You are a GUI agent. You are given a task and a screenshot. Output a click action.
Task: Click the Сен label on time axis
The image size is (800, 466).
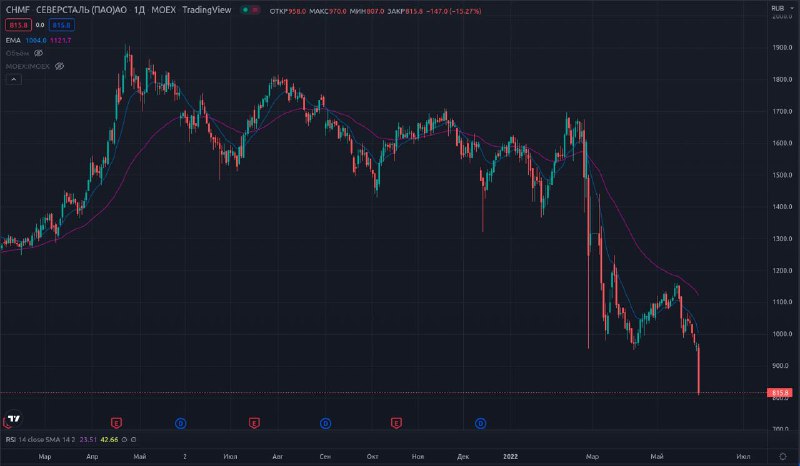[325, 456]
